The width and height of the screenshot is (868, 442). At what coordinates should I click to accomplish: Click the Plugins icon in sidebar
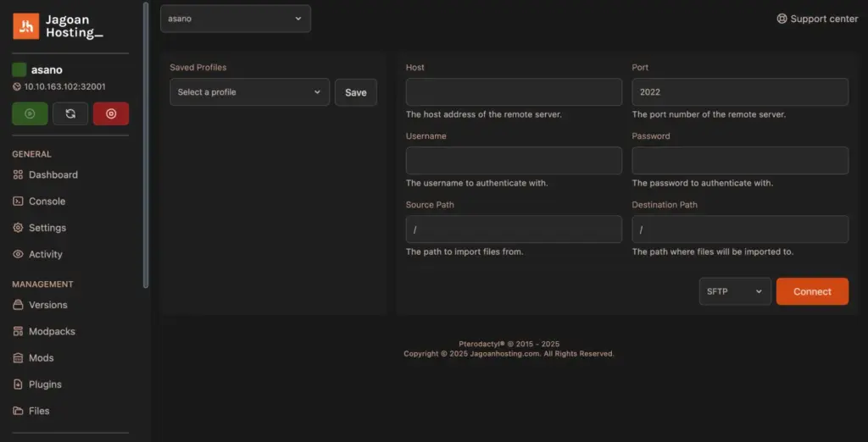18,384
